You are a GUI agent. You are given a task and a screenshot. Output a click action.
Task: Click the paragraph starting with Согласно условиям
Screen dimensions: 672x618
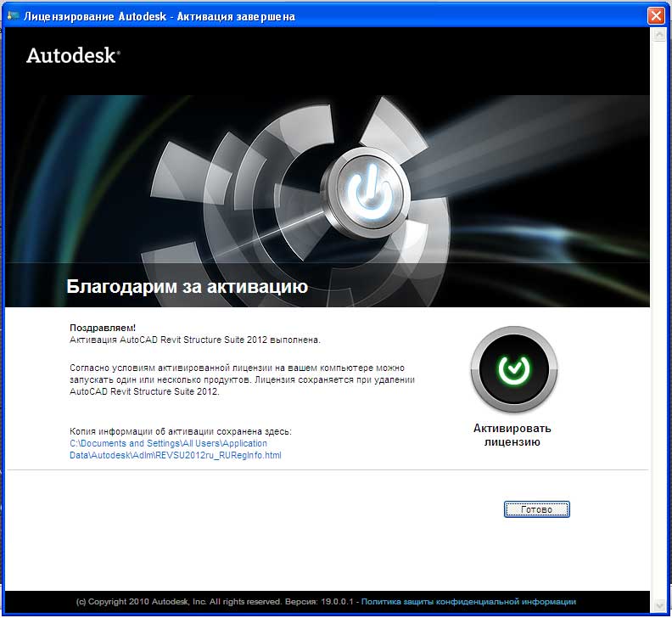[x=242, y=379]
